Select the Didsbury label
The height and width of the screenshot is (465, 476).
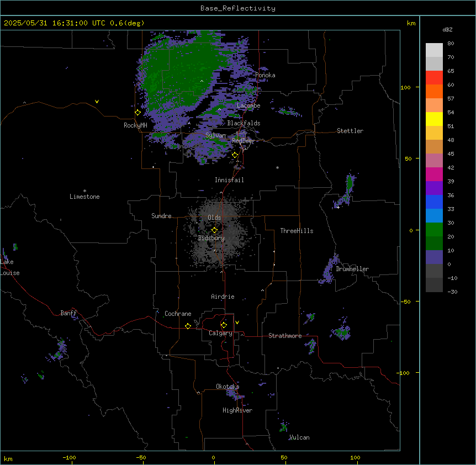pyautogui.click(x=211, y=238)
